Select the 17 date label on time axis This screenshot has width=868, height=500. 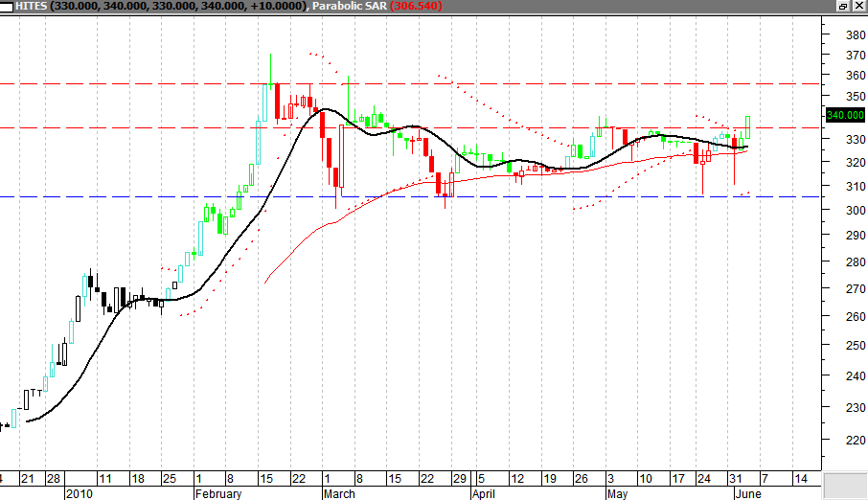[x=678, y=479]
